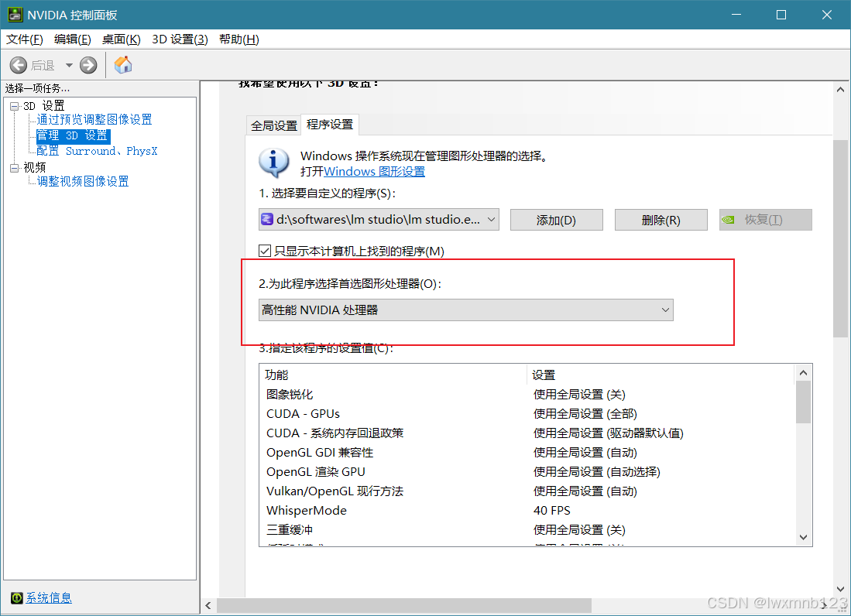Click the 恢复(T) button

(x=766, y=220)
